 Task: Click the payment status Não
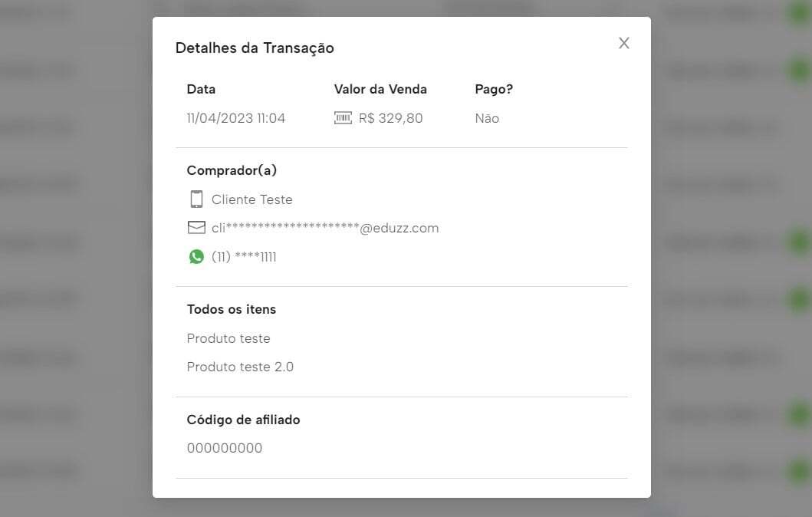pos(487,118)
